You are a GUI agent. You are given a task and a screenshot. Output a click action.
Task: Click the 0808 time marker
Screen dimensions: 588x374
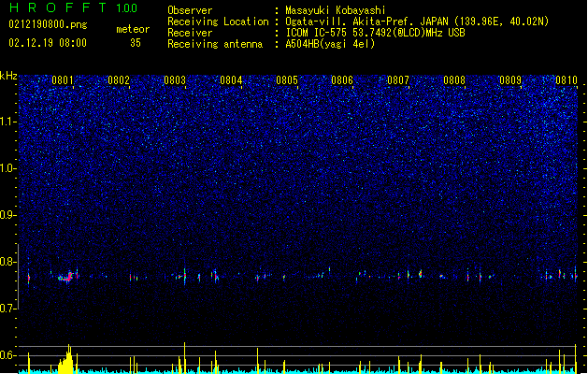pos(454,80)
